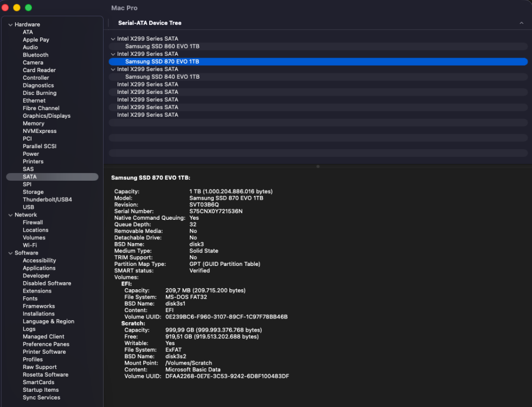Collapse the Intel X299 SATA node above the 840 EVO
Screen dimensions: 532x407
tap(113, 69)
